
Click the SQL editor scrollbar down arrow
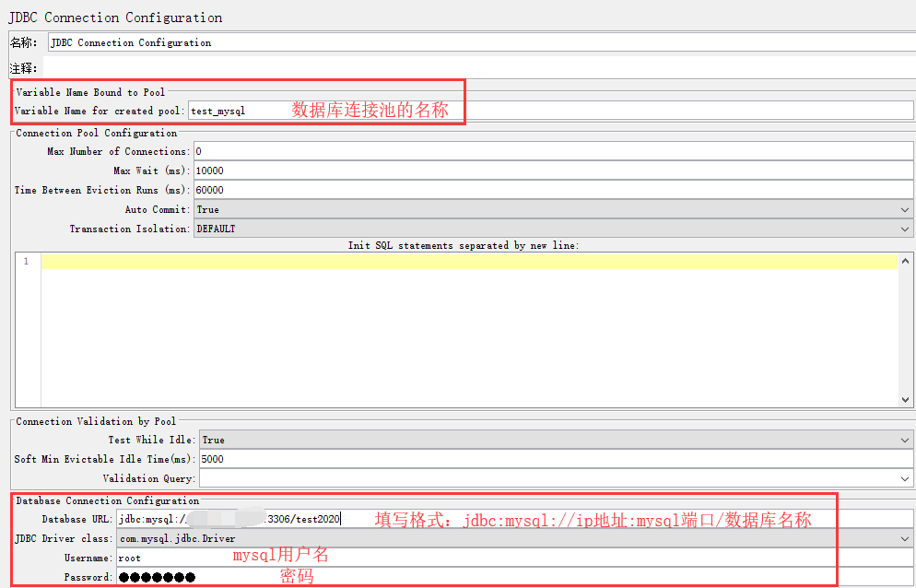(905, 400)
